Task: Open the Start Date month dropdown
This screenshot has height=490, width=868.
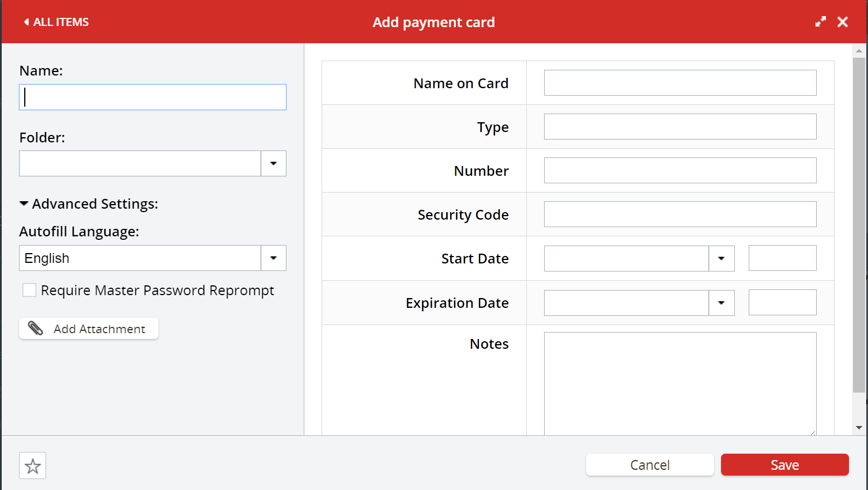Action: click(721, 258)
